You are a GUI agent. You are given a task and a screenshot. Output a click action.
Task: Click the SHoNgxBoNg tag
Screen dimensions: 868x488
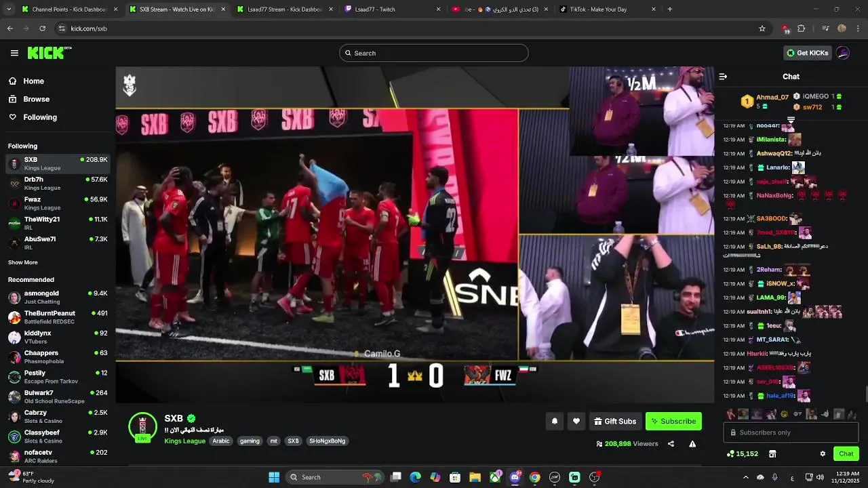(x=328, y=441)
